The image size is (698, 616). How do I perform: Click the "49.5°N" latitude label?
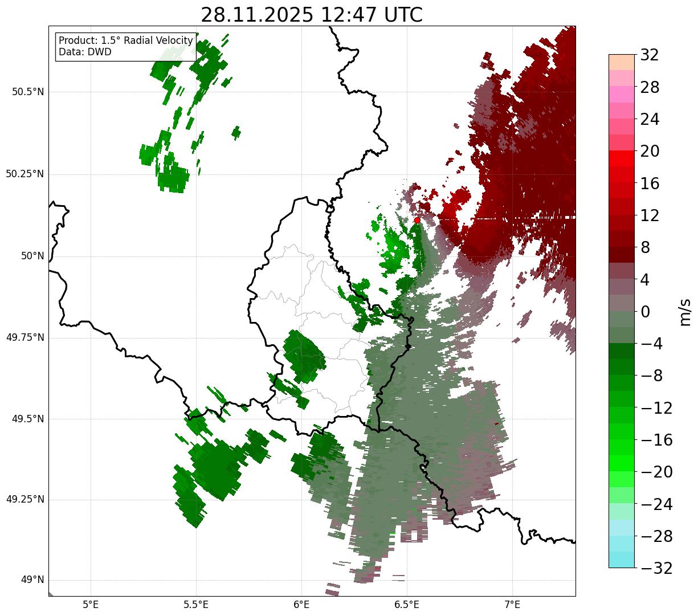click(28, 419)
